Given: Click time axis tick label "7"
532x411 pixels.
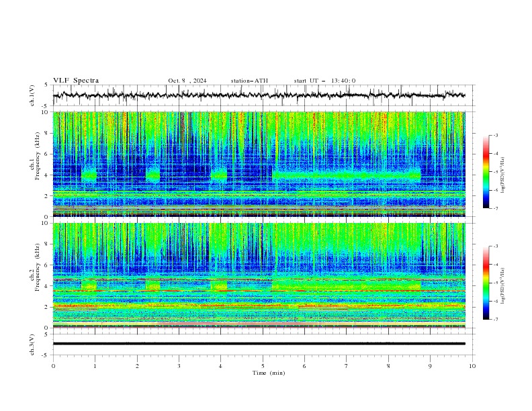Looking at the screenshot, I should click(x=347, y=366).
